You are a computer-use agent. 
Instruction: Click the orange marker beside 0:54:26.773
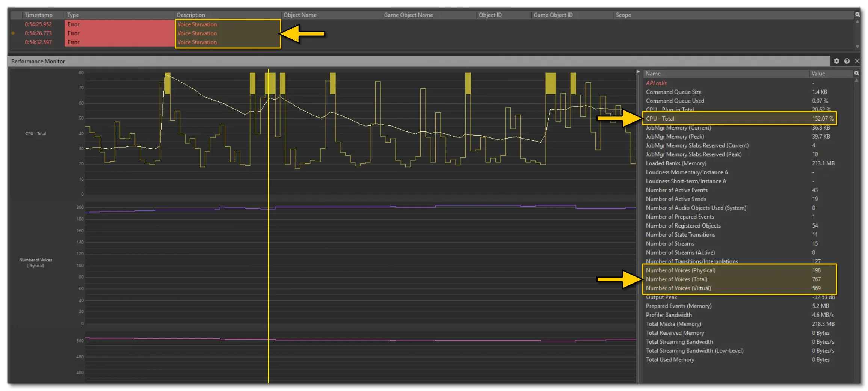click(13, 33)
